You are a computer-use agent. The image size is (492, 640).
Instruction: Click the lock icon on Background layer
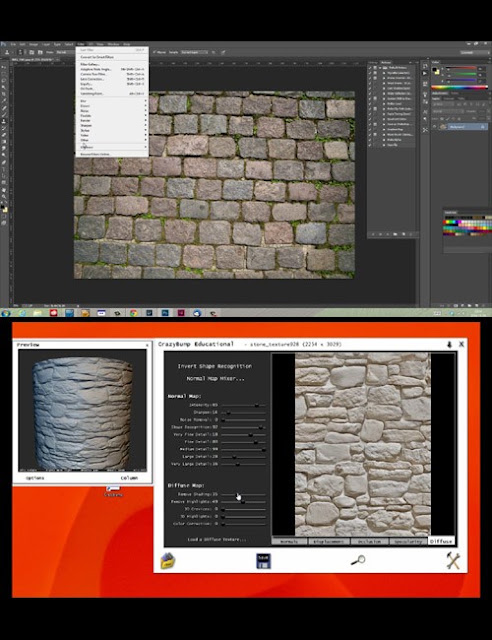[x=482, y=127]
